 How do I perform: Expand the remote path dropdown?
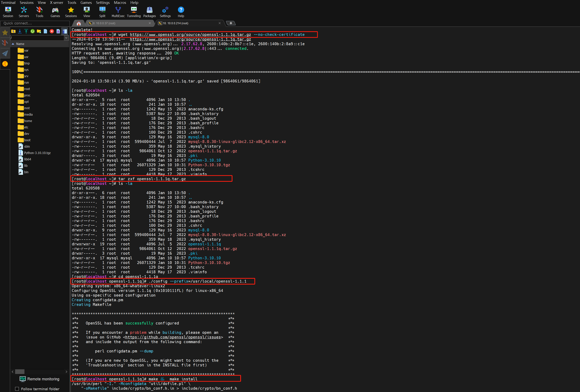point(66,38)
